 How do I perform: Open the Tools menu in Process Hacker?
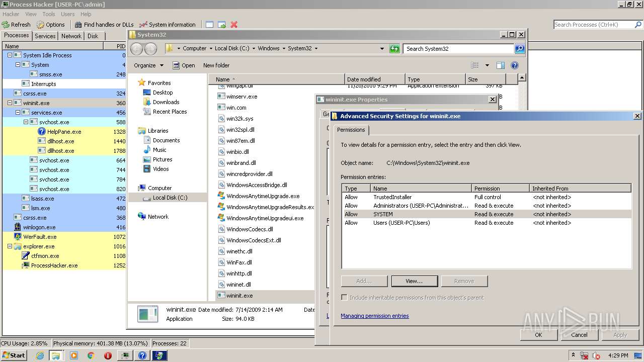(49, 14)
